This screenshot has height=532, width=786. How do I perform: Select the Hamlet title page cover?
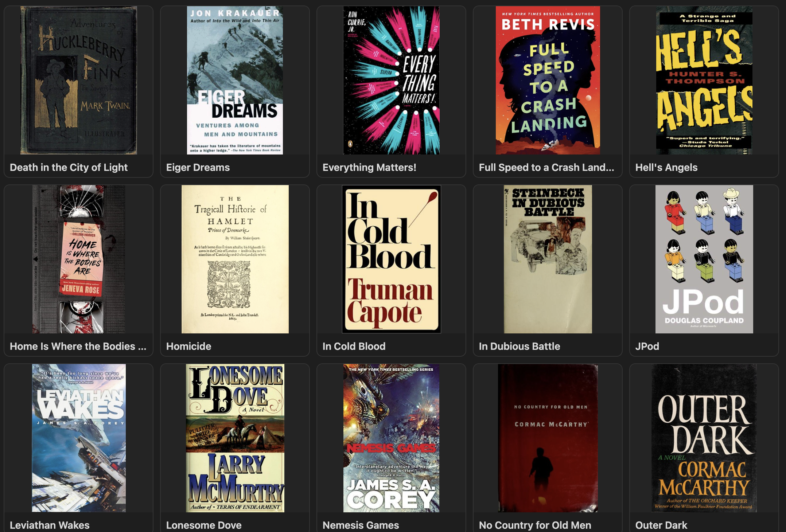(235, 259)
